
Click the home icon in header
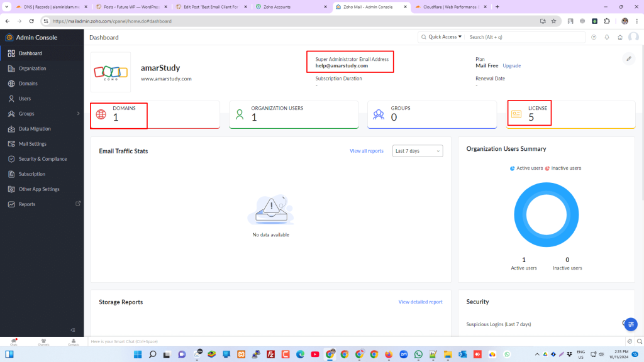point(619,37)
